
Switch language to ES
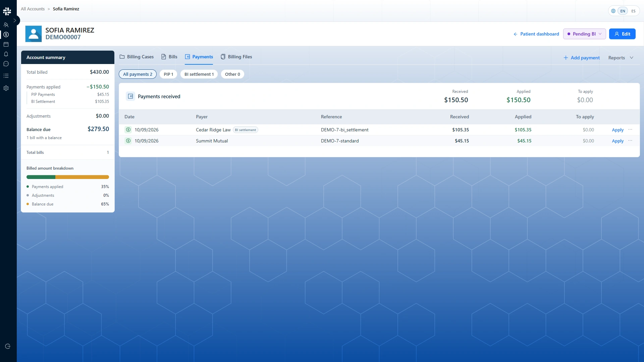click(x=633, y=11)
